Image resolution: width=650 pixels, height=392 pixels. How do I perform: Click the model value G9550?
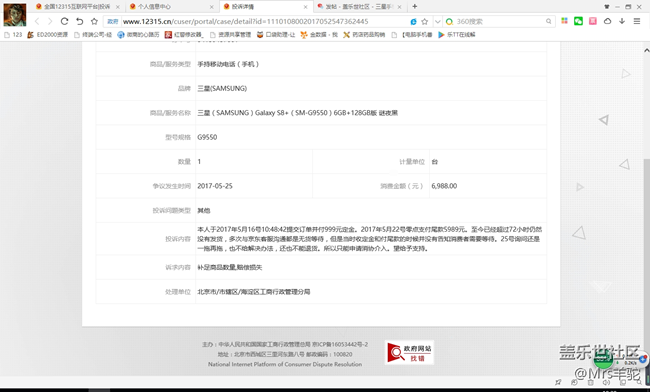coord(207,137)
